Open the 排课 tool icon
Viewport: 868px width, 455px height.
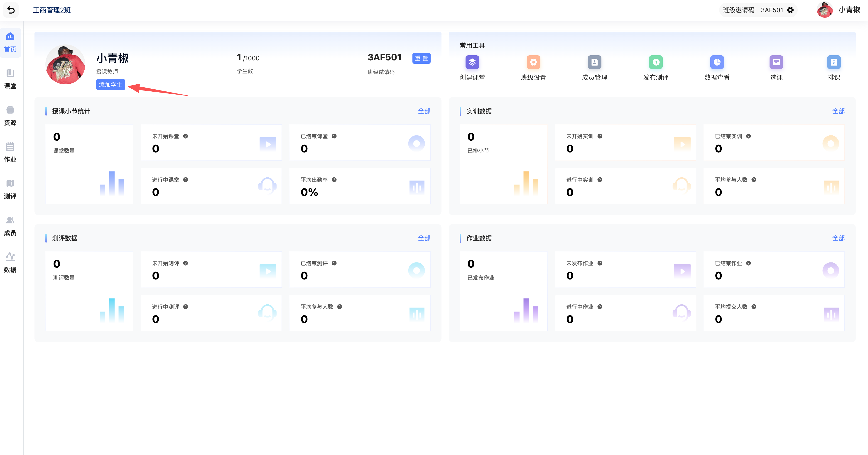[834, 62]
